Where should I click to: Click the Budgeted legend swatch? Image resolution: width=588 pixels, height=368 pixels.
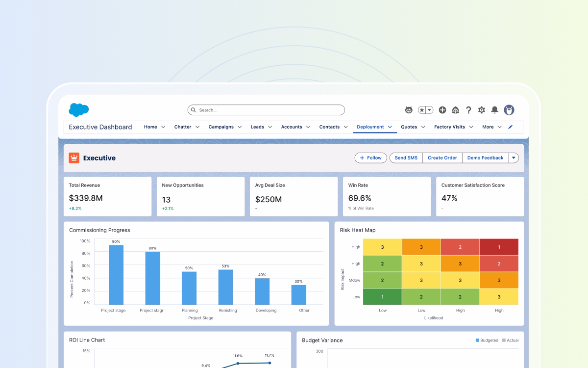(x=478, y=340)
